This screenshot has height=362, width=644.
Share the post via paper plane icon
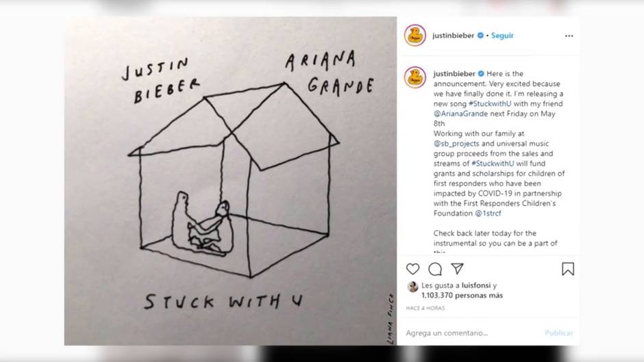click(x=457, y=269)
